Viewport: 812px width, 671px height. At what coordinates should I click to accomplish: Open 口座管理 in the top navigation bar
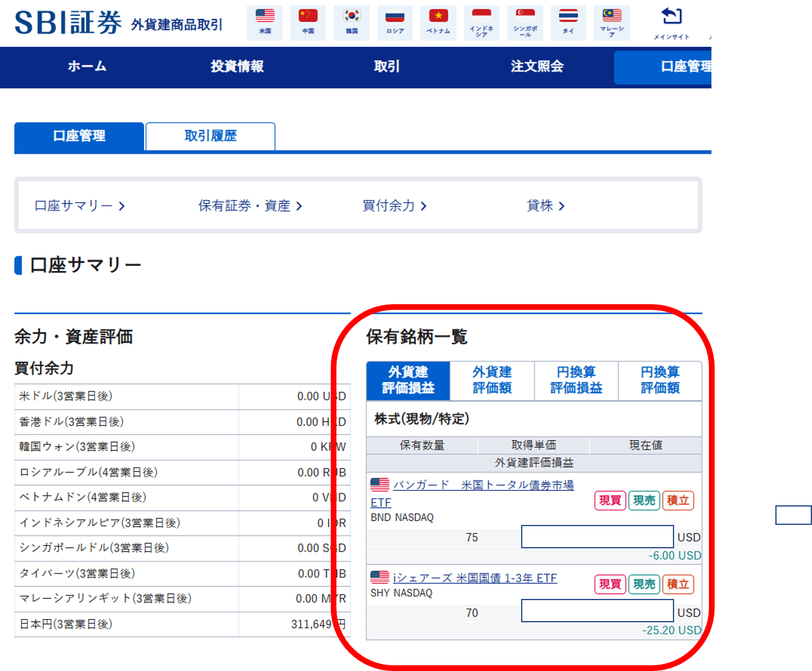click(x=663, y=67)
